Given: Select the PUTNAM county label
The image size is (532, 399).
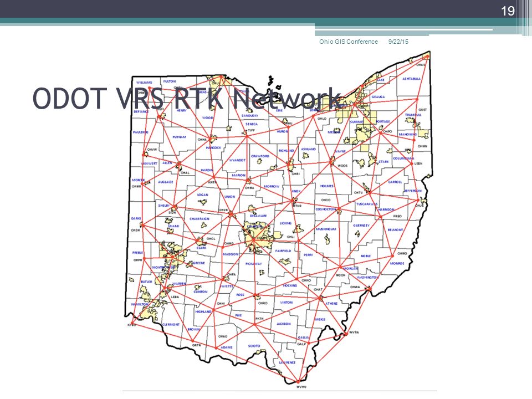Looking at the screenshot, I should tap(179, 137).
